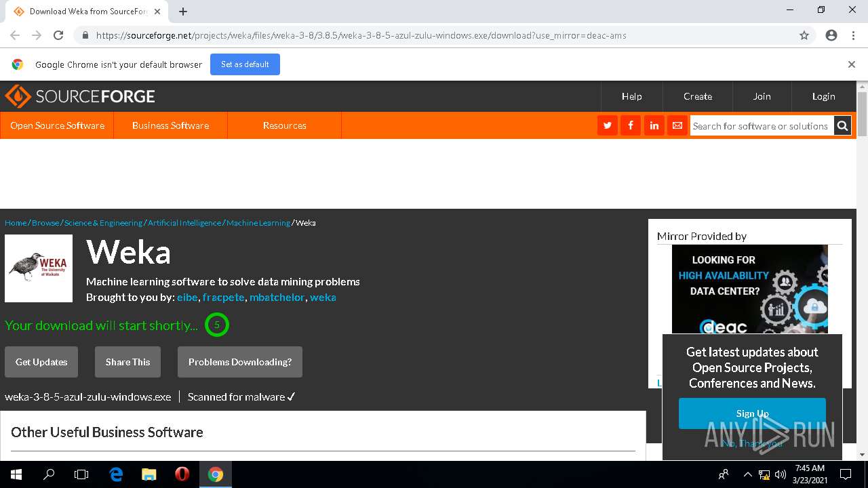Click the search magnifier button
The height and width of the screenshot is (488, 868).
842,125
